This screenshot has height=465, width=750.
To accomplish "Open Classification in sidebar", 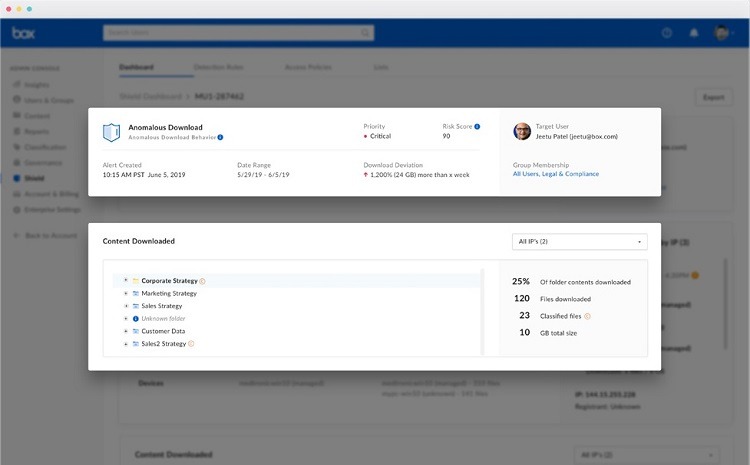I will click(x=45, y=147).
